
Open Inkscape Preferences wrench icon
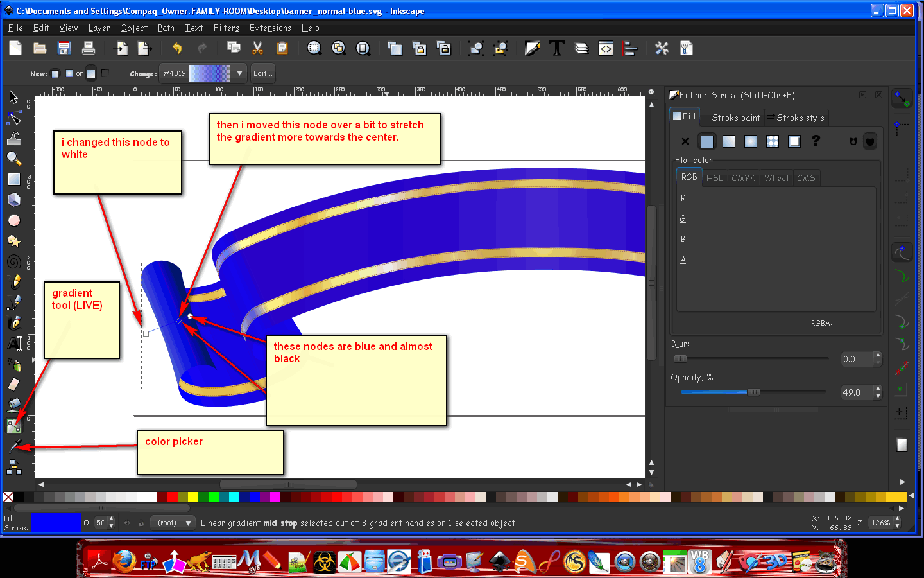(662, 48)
